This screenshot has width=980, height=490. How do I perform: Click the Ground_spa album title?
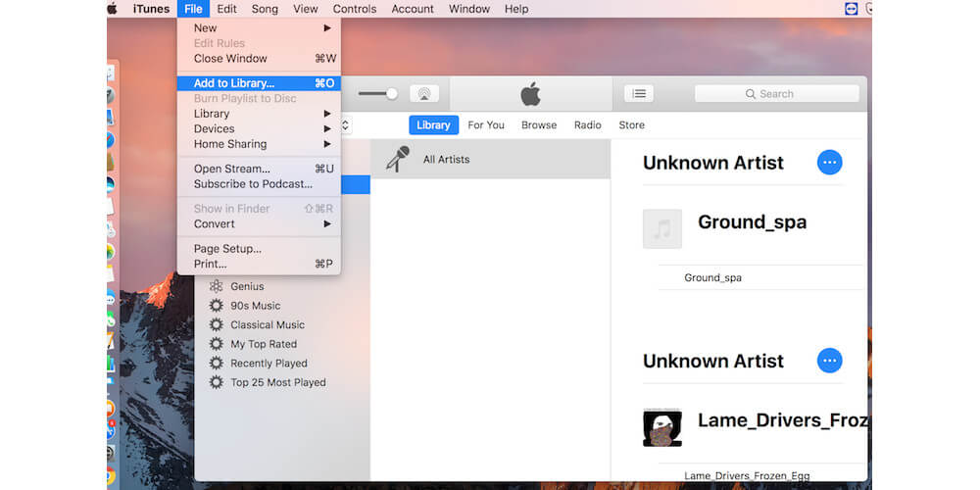click(x=752, y=221)
